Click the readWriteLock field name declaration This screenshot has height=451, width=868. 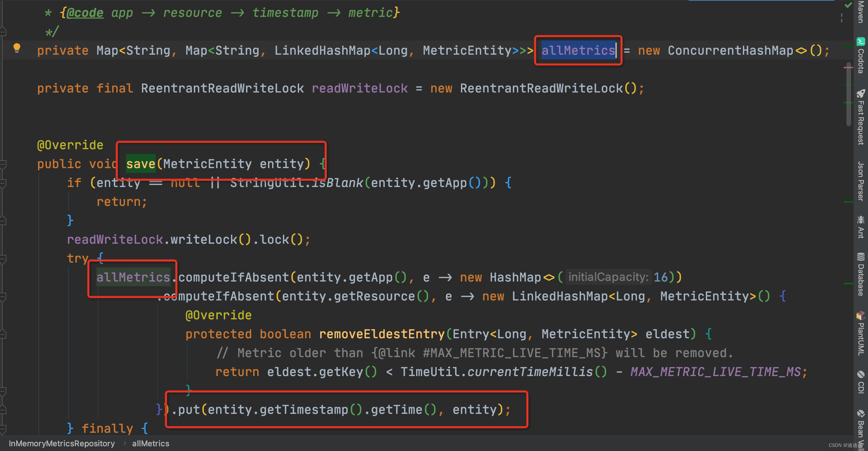[359, 88]
